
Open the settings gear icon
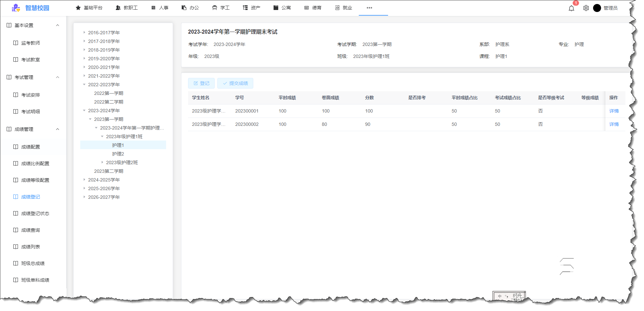click(586, 8)
